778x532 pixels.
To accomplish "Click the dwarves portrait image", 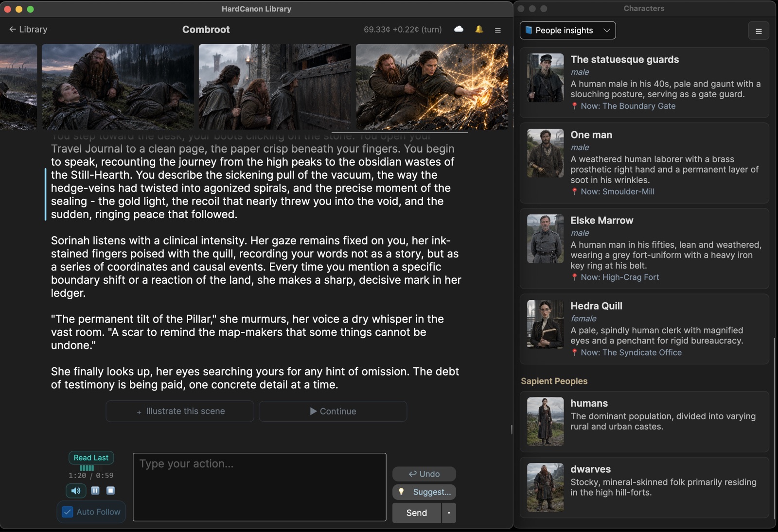I will (x=546, y=487).
